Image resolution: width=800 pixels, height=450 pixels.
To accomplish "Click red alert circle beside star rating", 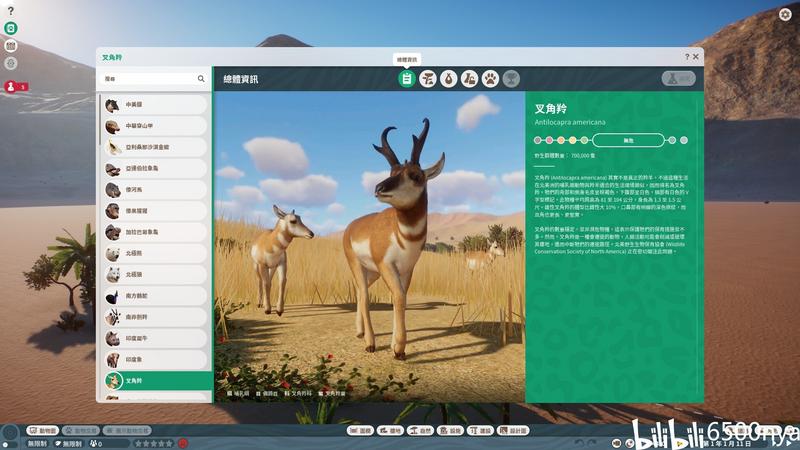I will pos(183,444).
